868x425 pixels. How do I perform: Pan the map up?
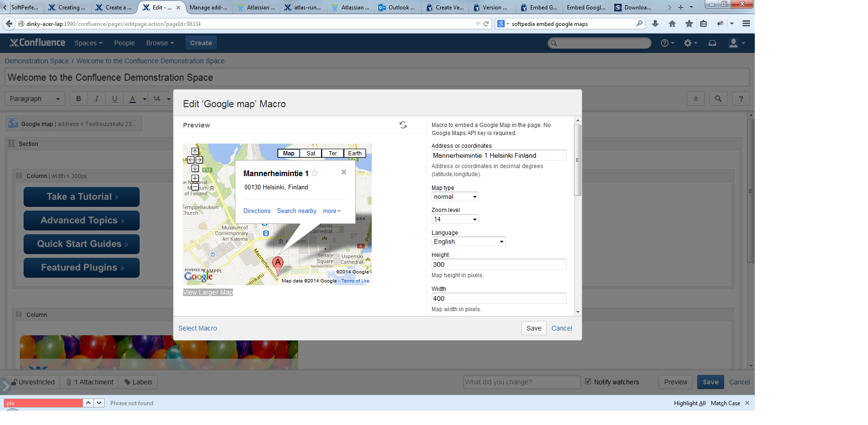195,151
